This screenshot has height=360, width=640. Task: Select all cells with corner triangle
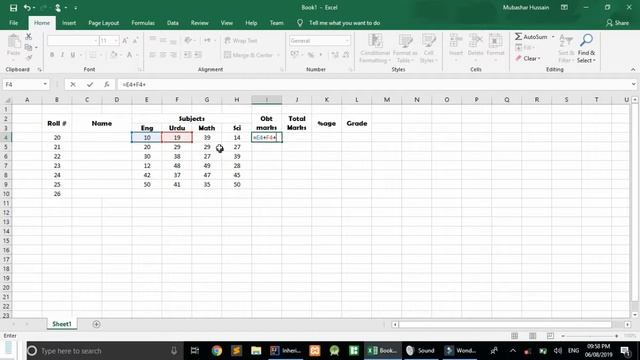7,100
